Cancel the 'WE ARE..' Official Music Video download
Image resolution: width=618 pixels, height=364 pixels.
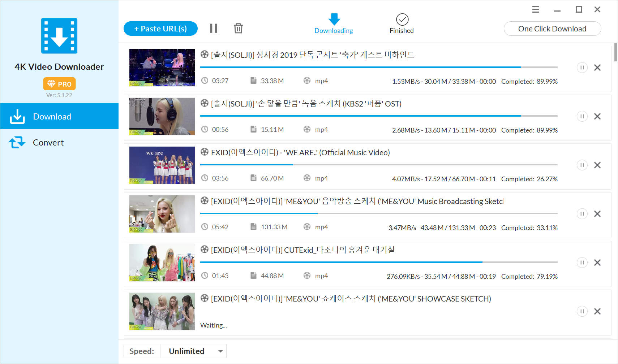597,165
